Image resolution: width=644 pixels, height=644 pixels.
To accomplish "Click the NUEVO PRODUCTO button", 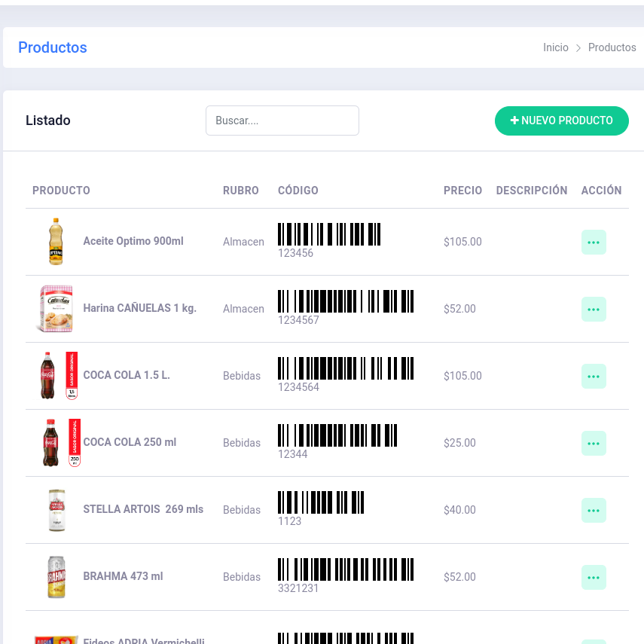I will tap(561, 121).
